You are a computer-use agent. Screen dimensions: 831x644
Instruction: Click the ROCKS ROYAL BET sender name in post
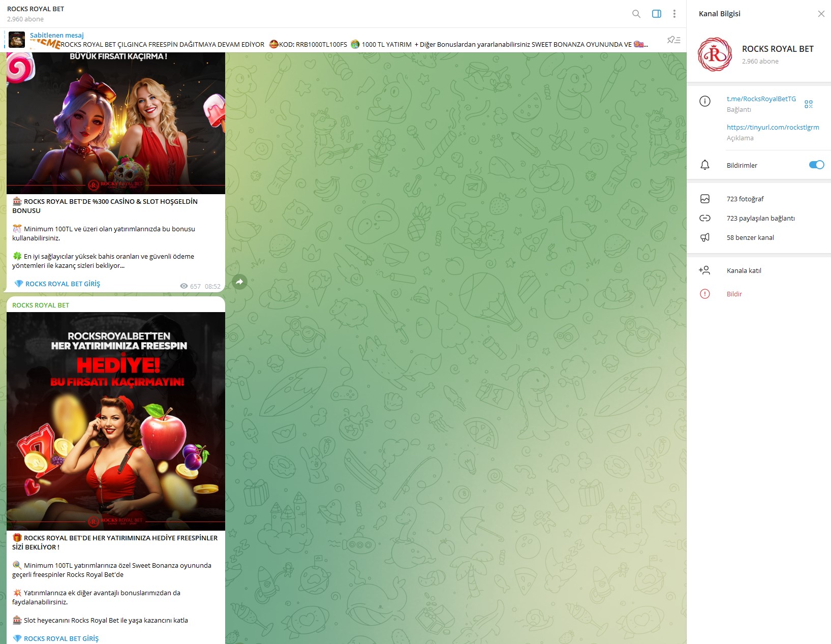pyautogui.click(x=41, y=305)
